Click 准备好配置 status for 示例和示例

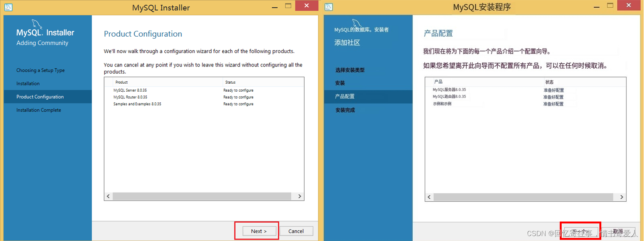(554, 104)
